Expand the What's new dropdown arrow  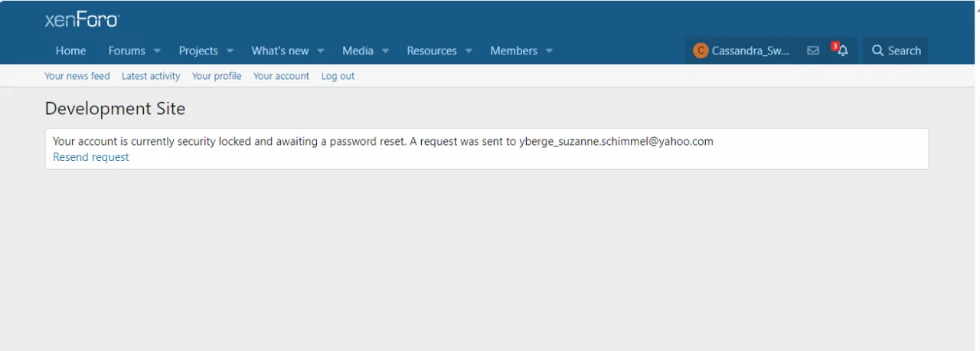point(321,51)
